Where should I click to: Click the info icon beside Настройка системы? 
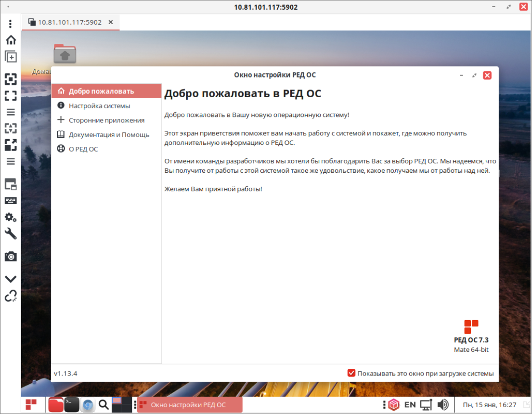point(61,105)
